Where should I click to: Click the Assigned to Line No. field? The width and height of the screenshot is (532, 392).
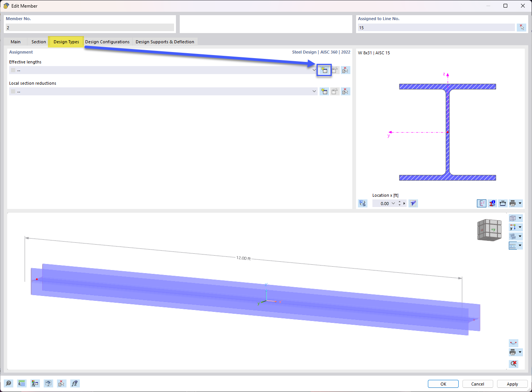click(x=436, y=27)
